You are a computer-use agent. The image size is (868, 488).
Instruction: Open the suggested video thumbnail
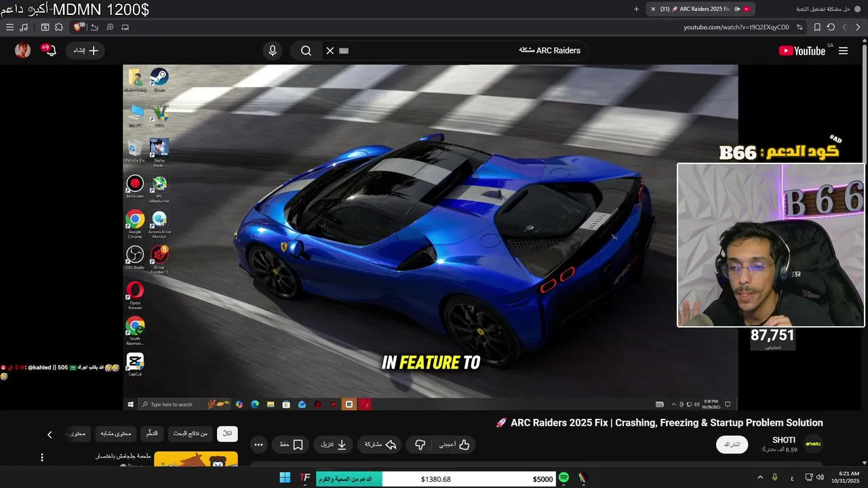(x=196, y=460)
